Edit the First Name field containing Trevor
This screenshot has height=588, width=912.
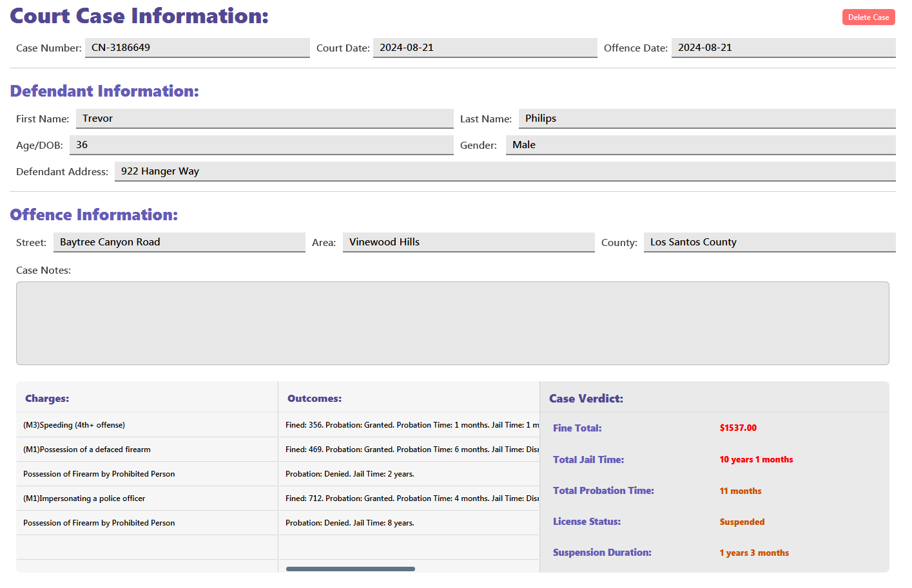[264, 119]
